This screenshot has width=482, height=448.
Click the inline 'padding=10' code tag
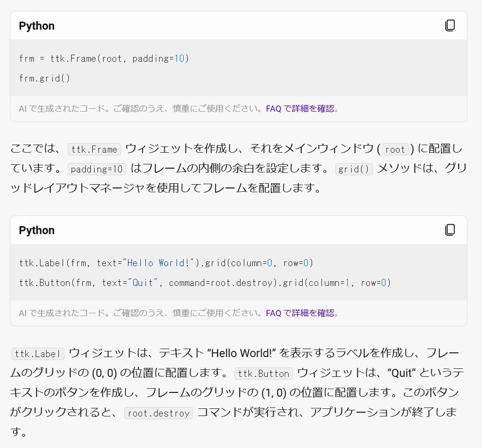97,169
